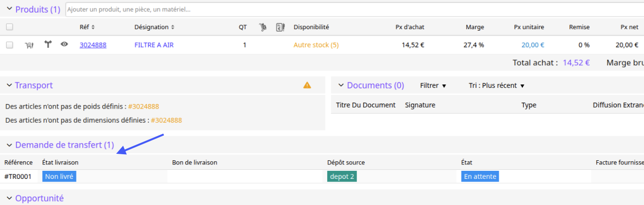
Task: Open product reference link 3024888
Action: (93, 45)
